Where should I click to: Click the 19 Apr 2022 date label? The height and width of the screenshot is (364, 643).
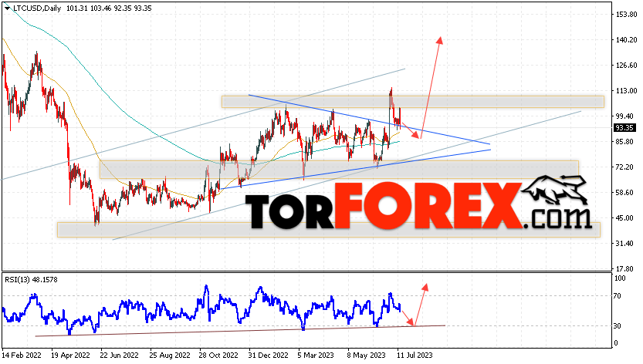coord(70,355)
